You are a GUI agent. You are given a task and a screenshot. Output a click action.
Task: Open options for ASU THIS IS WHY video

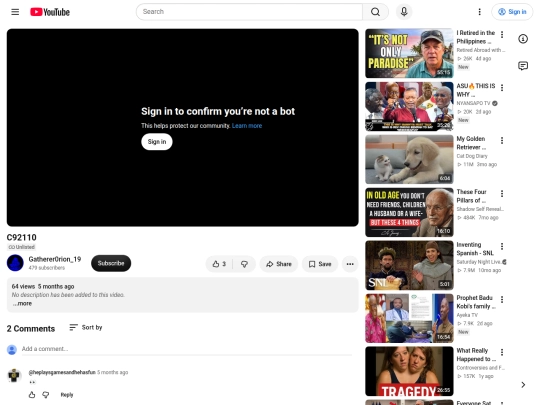(x=502, y=87)
